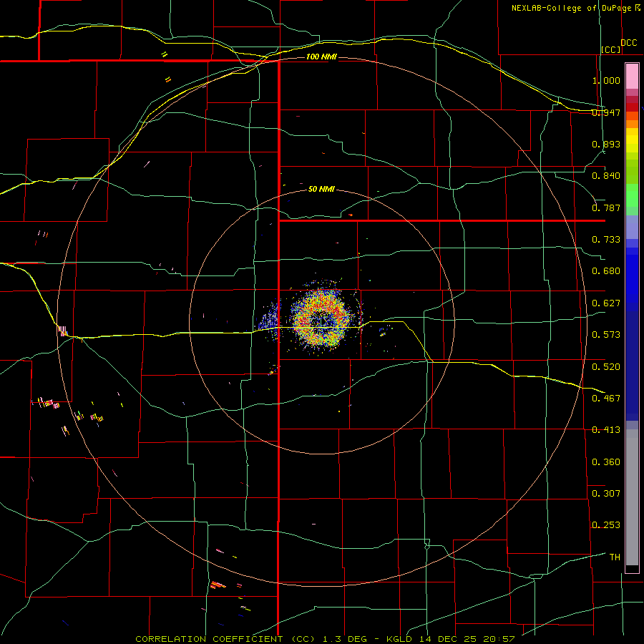Click the 0.573 scale value
This screenshot has height=644, width=644.
point(606,335)
